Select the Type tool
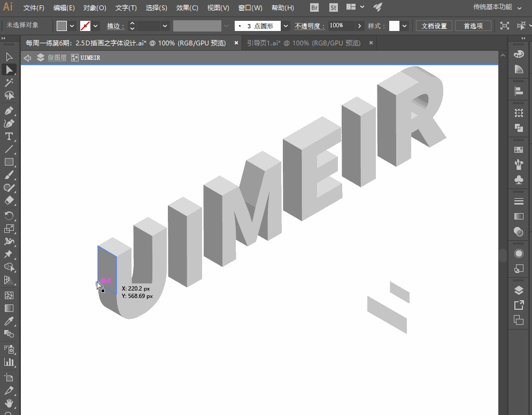The height and width of the screenshot is (415, 532). (9, 136)
